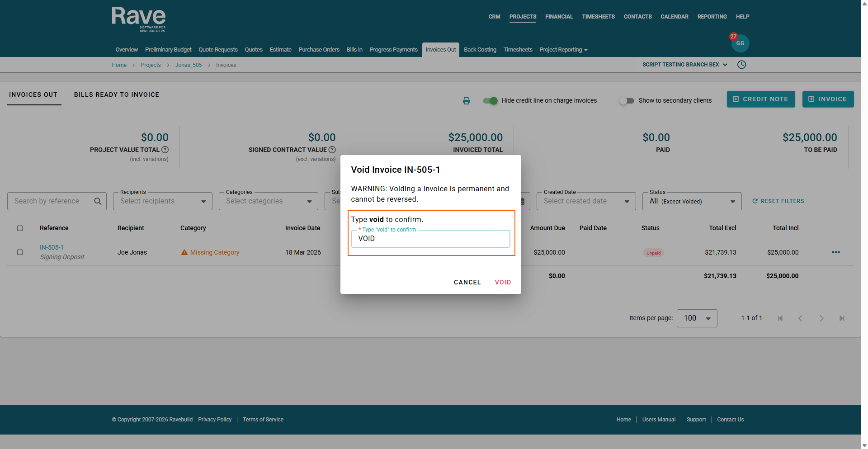Open the Items per page dropdown

[x=697, y=318]
